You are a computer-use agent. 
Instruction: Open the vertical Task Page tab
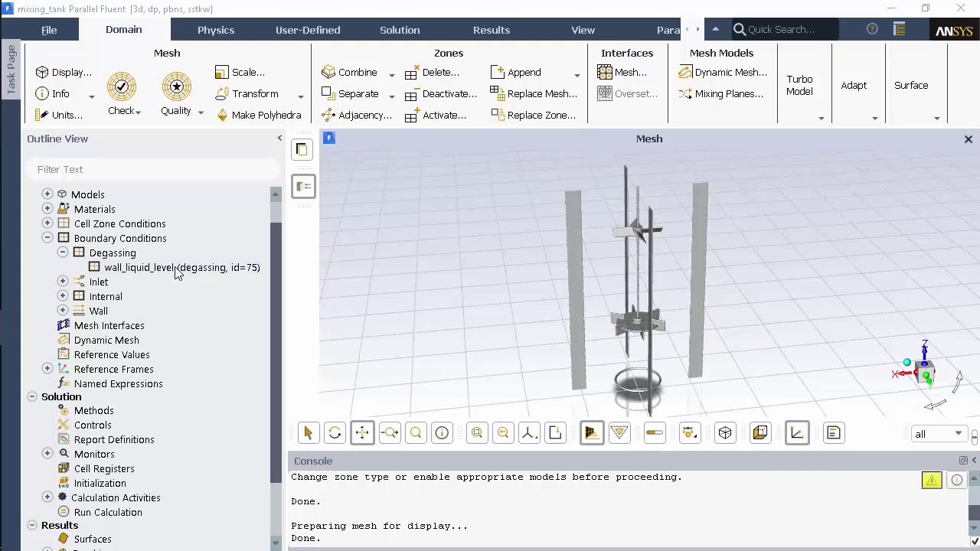[11, 70]
